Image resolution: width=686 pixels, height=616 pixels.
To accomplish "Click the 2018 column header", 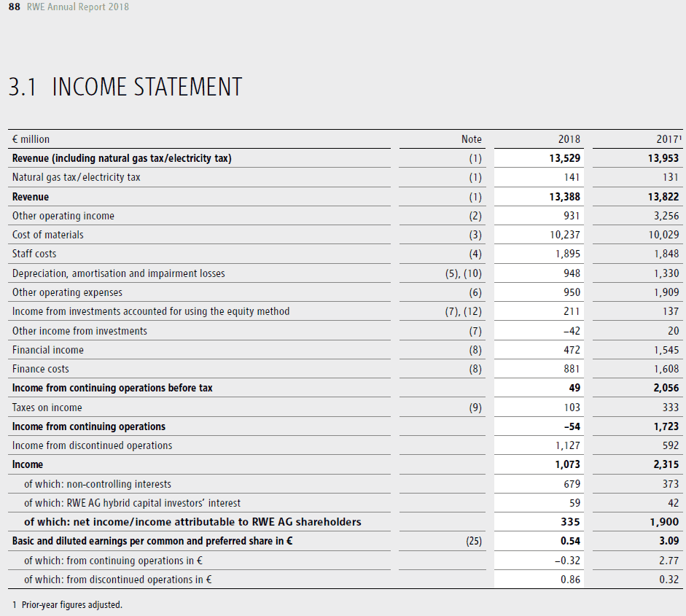I will 569,139.
